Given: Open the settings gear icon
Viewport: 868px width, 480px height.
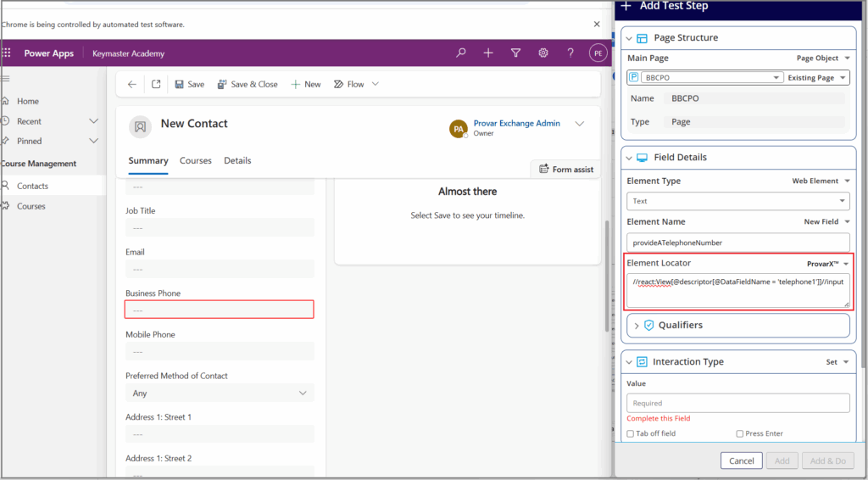Looking at the screenshot, I should 543,53.
